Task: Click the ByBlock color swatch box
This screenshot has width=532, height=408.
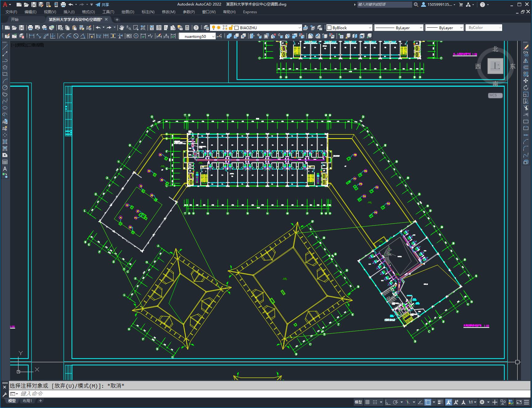Action: click(x=329, y=28)
